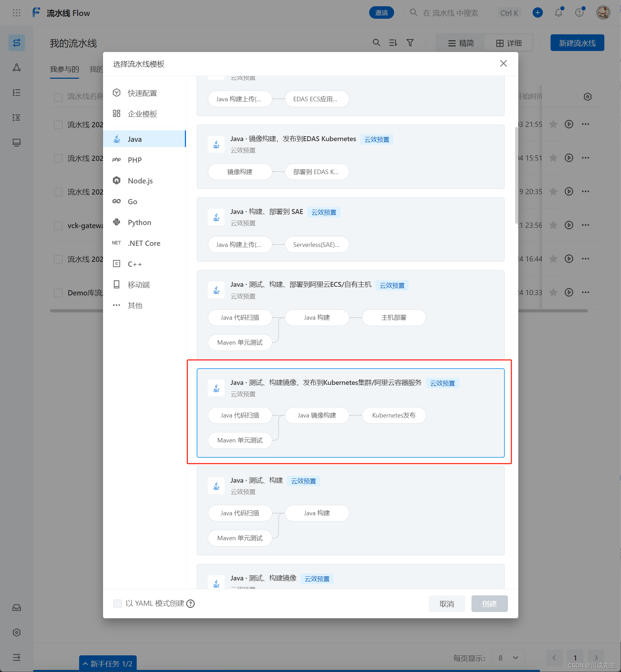This screenshot has height=672, width=621.
Task: Open the app grid launcher icon
Action: tap(17, 13)
